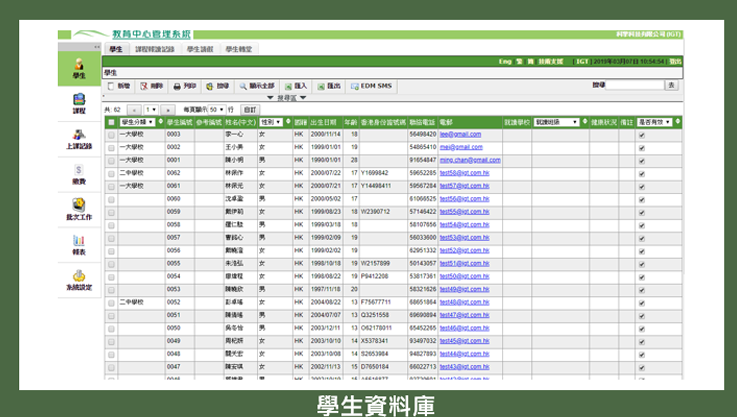Tick the row checkbox for student 0001
The image size is (737, 417).
pos(111,161)
